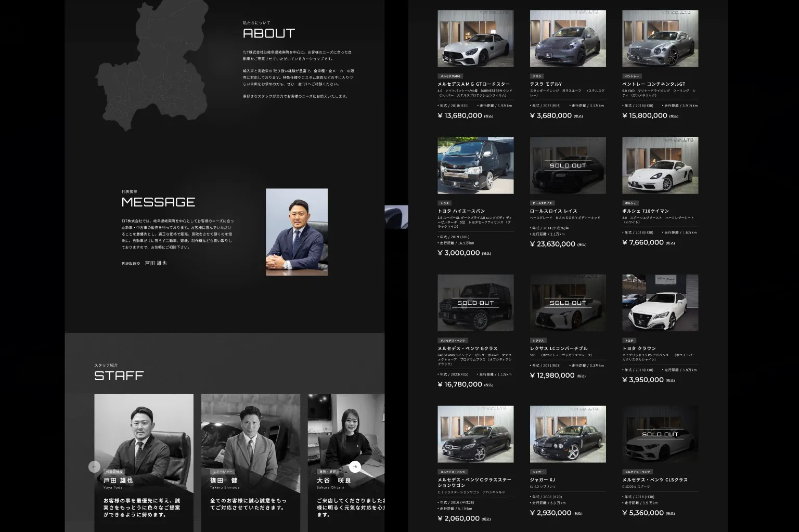Open the sold out メルセデス・ベンツ CLSクラス photo
Image resolution: width=799 pixels, height=532 pixels.
(x=660, y=434)
